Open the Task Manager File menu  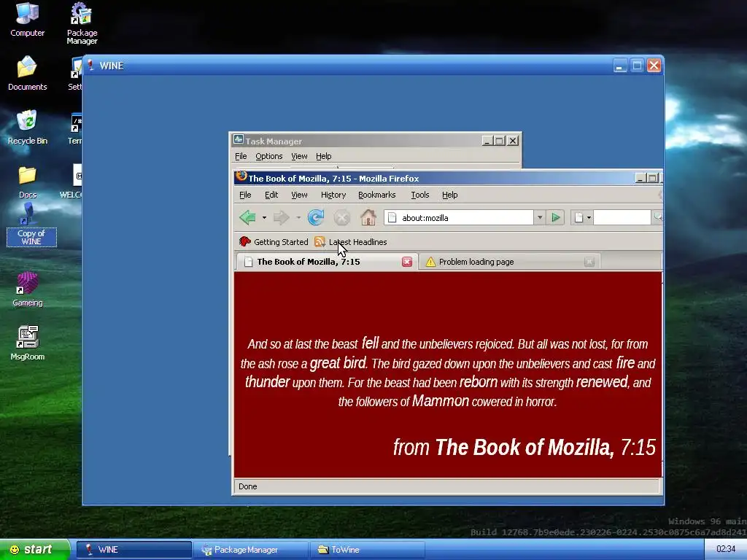(241, 156)
